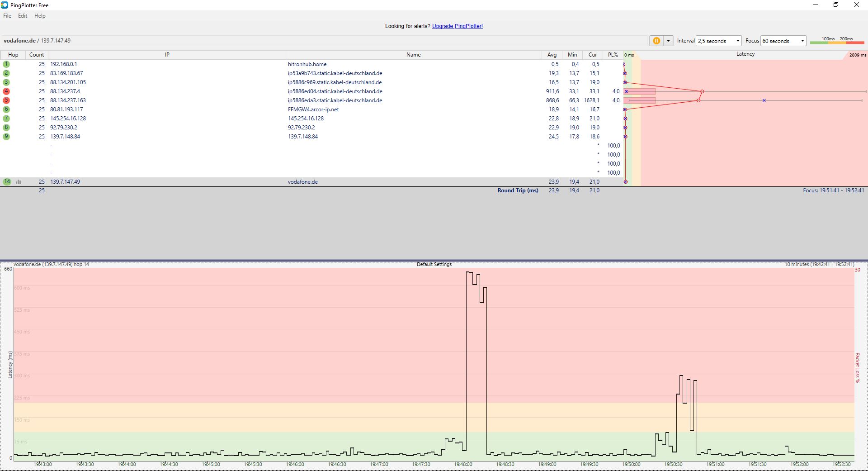Click the green hop 1 circle icon
Viewport: 868px width, 471px height.
click(6, 64)
